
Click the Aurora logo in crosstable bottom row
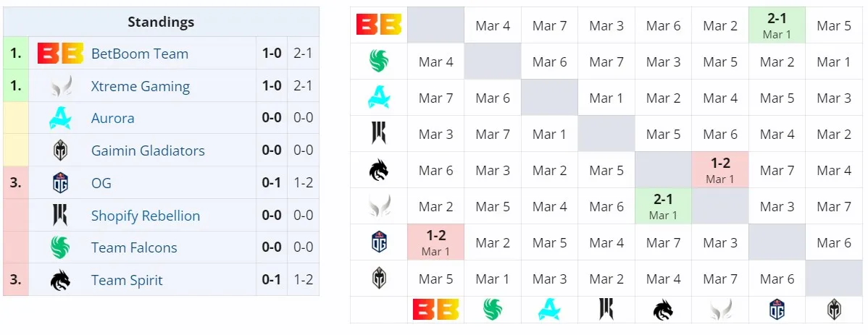click(549, 310)
